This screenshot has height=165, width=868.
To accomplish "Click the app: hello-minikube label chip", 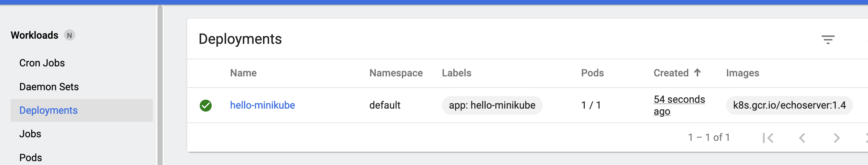I will click(492, 105).
